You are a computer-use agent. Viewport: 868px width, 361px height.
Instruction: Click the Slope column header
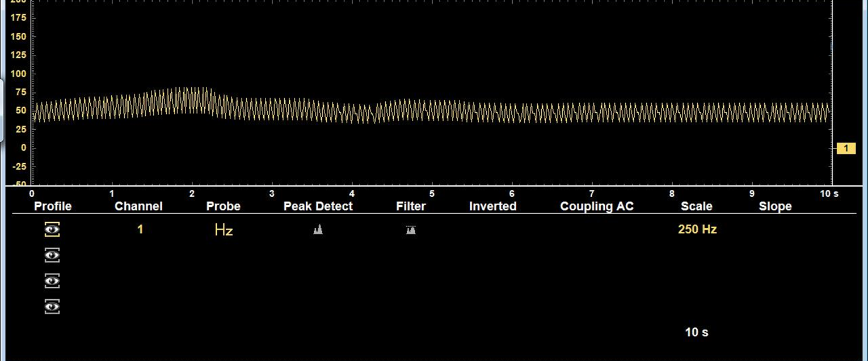coord(775,206)
